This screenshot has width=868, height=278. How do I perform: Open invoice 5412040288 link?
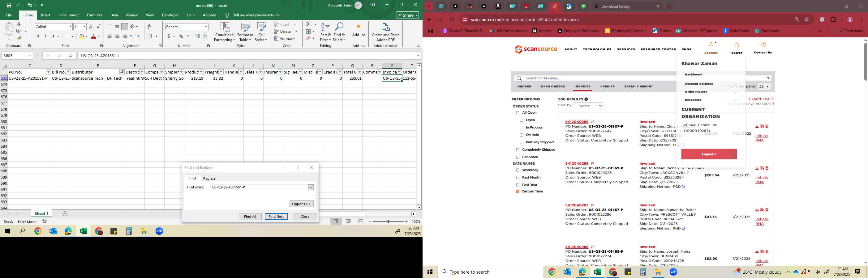tap(577, 163)
